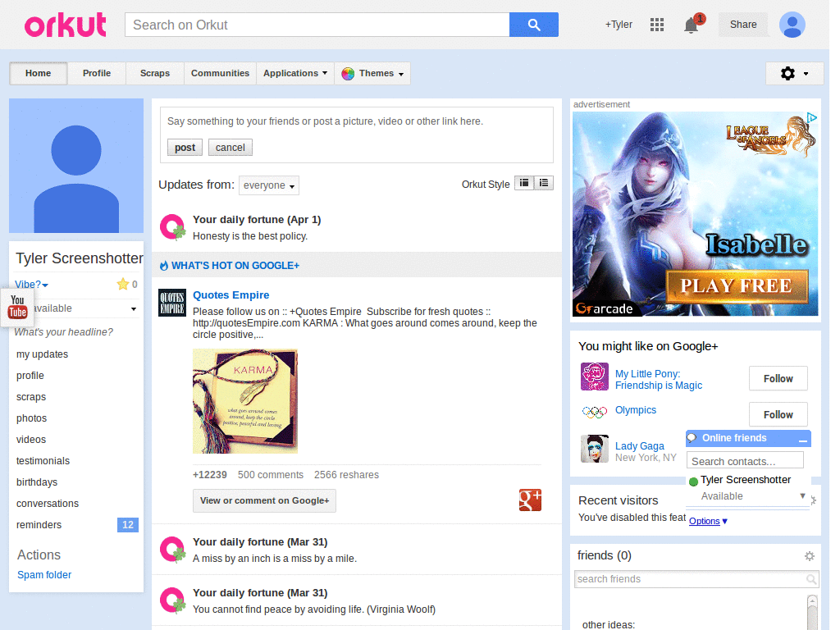The width and height of the screenshot is (840, 630).
Task: Click the 12 reminders badge
Action: click(127, 525)
